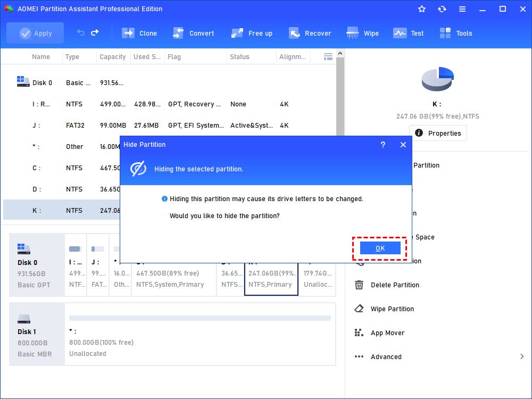Open the Test tool
Viewport: 532px width, 399px height.
(408, 33)
